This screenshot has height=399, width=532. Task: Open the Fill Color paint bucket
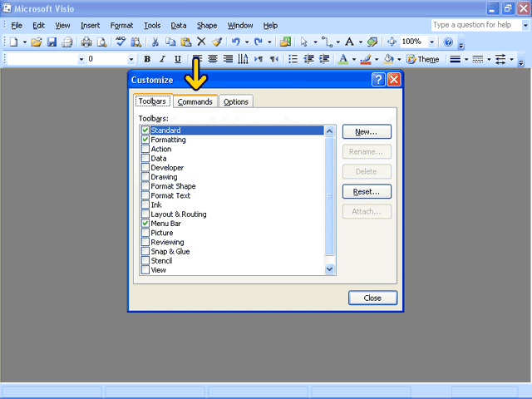(388, 59)
